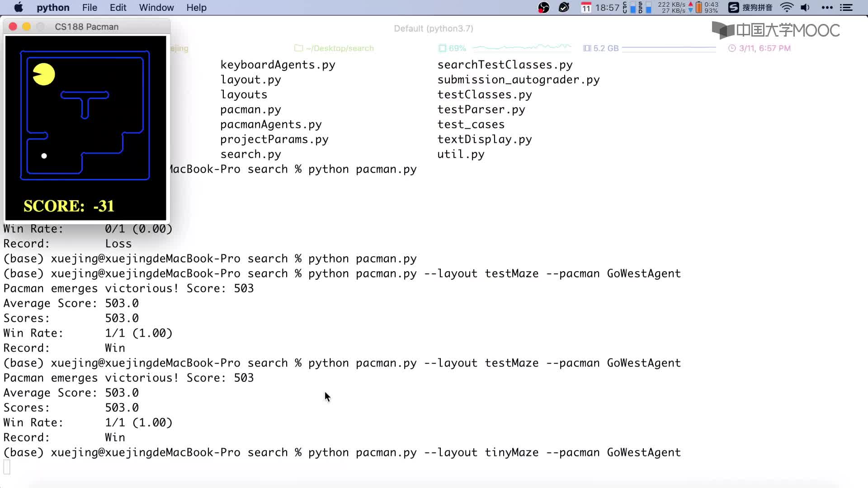Click util.py in the file listing

click(x=461, y=155)
